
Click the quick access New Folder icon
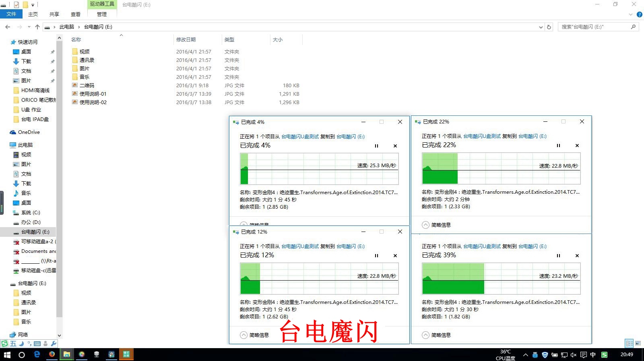pos(25,5)
